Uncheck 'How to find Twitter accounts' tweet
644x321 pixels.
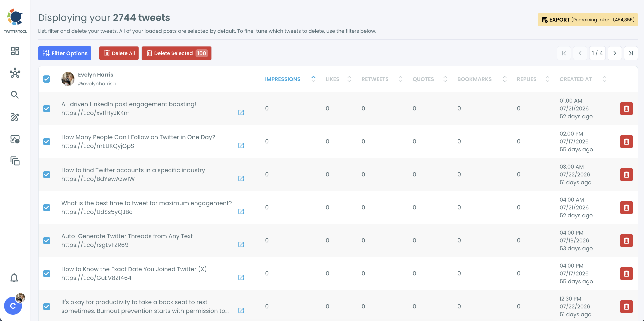[x=46, y=175]
